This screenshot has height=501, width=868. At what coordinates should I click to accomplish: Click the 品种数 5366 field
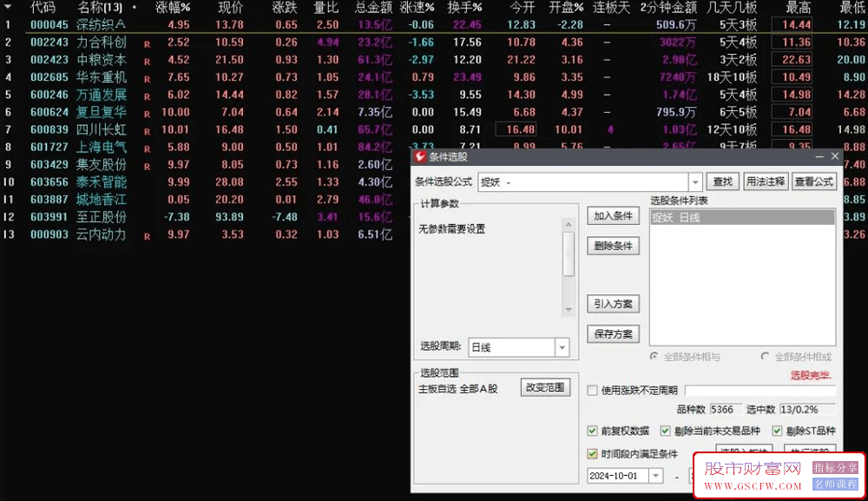(x=726, y=410)
